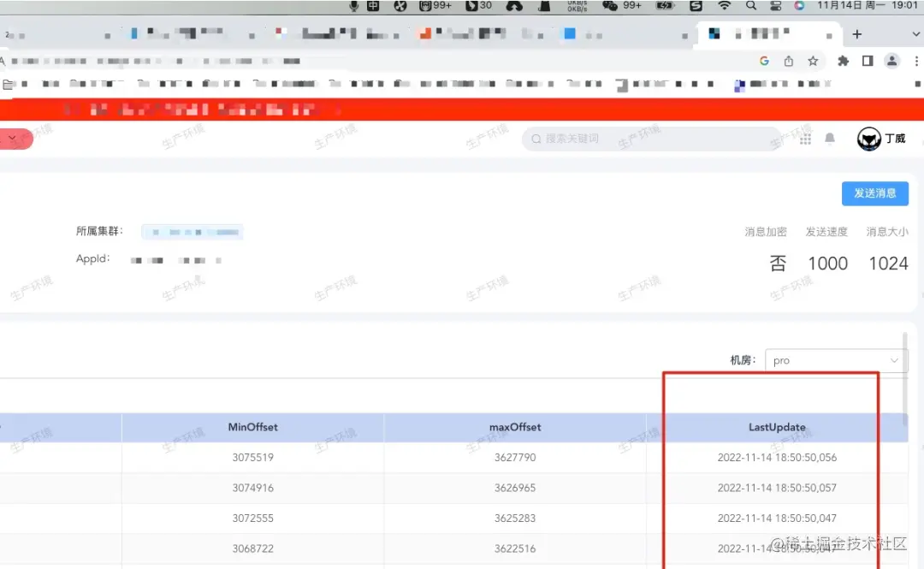Launch Siri from the menu bar
Screen dimensions: 924x569
[799, 6]
